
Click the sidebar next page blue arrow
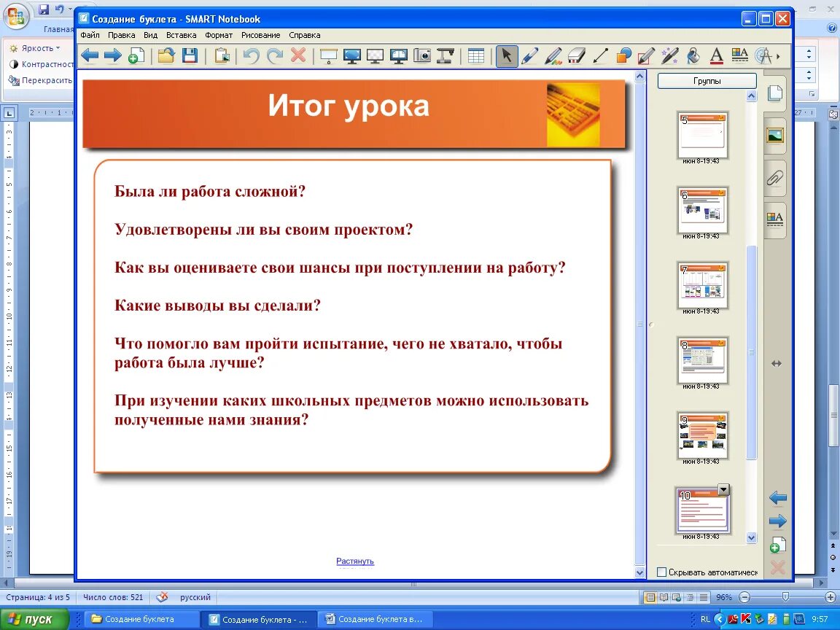point(777,521)
